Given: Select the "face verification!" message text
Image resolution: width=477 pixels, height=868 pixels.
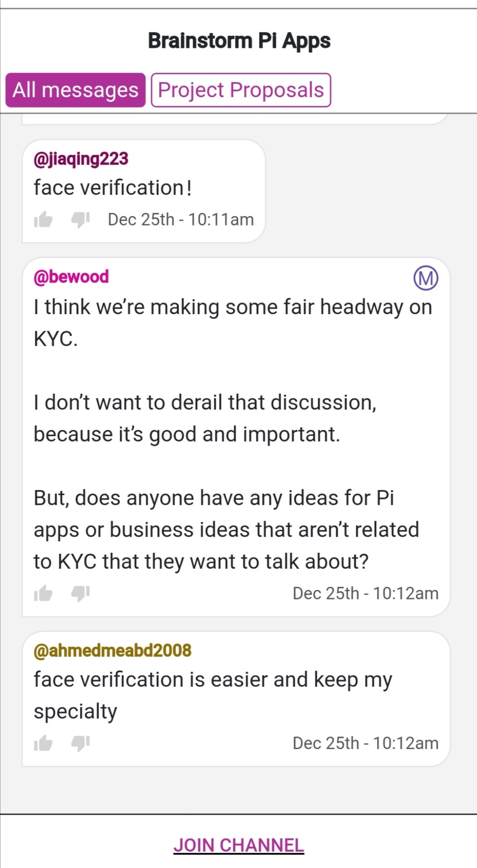Looking at the screenshot, I should [x=113, y=188].
